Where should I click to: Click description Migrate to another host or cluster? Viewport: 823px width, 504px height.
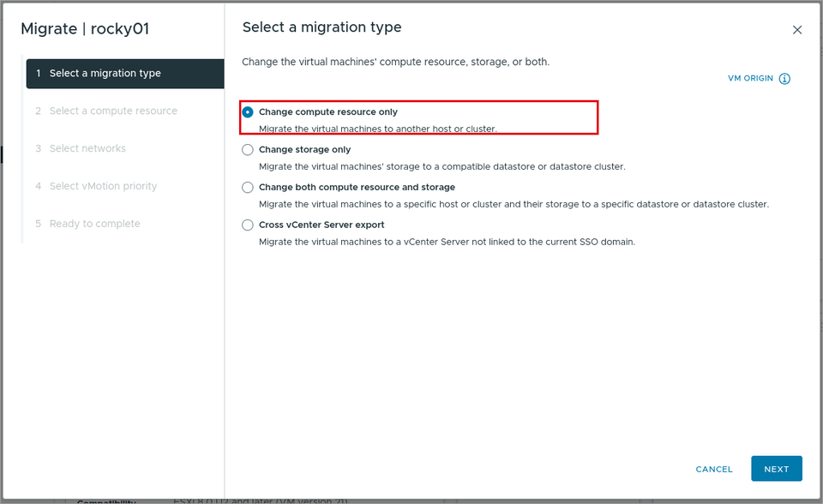point(377,129)
